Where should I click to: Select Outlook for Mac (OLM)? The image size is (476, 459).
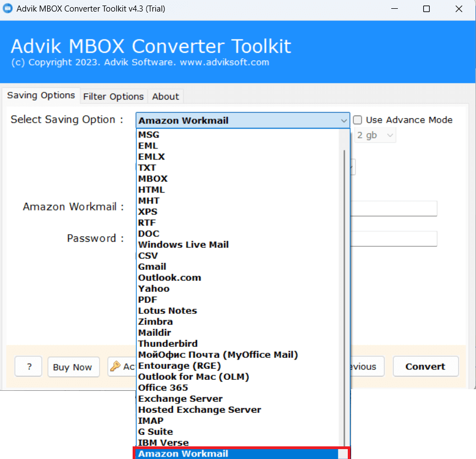click(238, 377)
